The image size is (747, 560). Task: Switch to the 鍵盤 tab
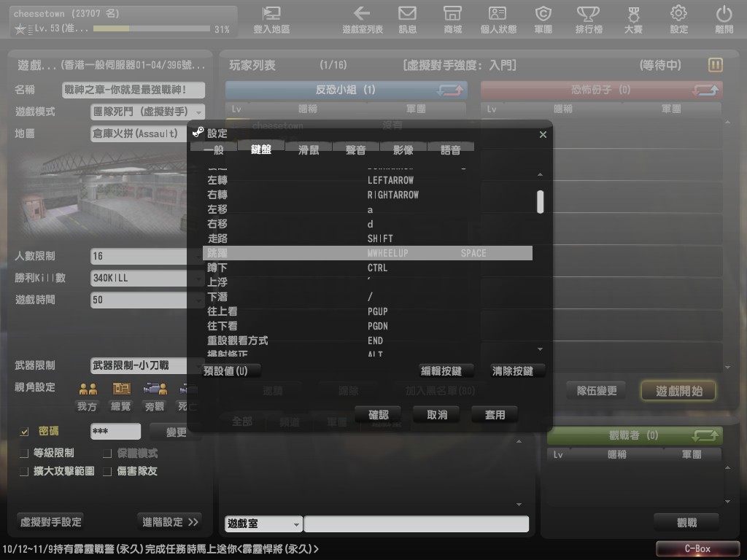(x=260, y=149)
